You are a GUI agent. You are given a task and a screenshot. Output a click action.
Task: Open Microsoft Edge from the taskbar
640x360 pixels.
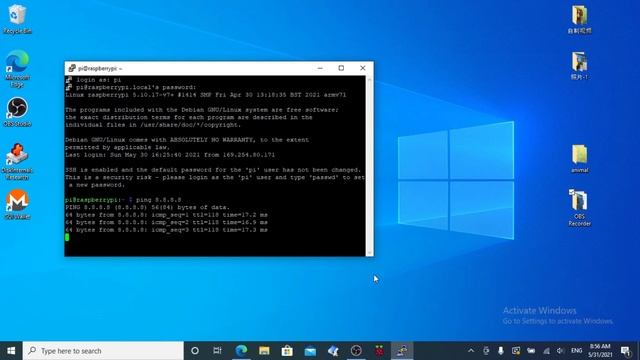[241, 351]
